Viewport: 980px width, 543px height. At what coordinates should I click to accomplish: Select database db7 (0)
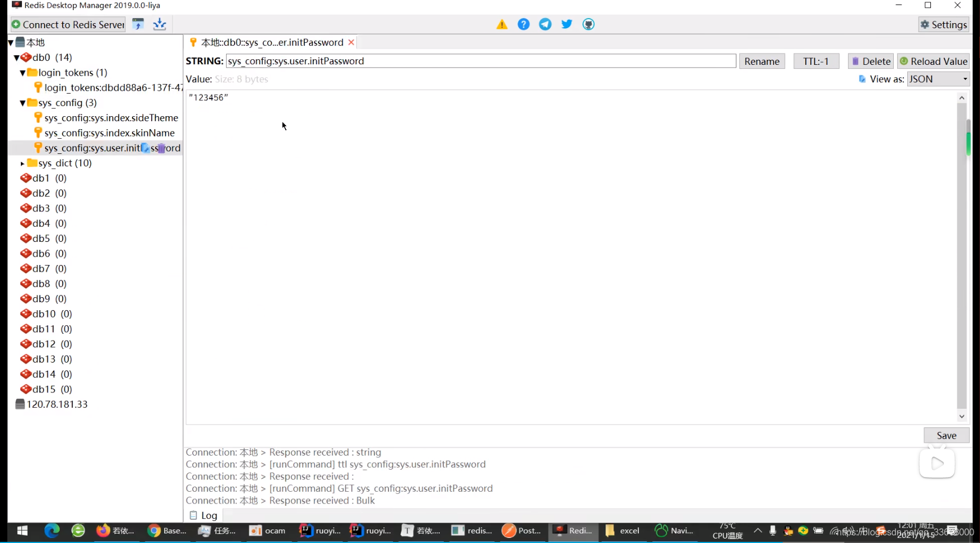click(x=43, y=269)
